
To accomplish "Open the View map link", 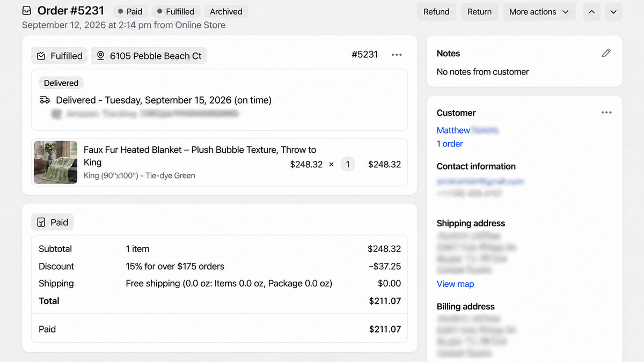I will coord(456,284).
